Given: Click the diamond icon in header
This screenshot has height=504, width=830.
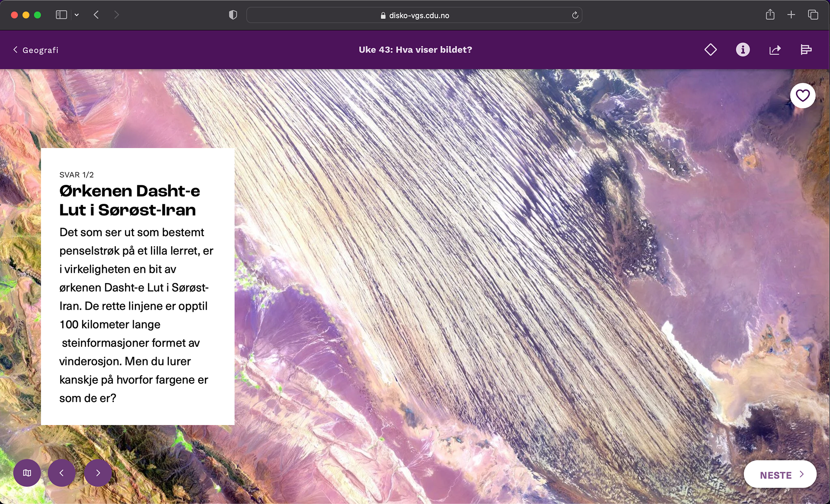Looking at the screenshot, I should [710, 50].
